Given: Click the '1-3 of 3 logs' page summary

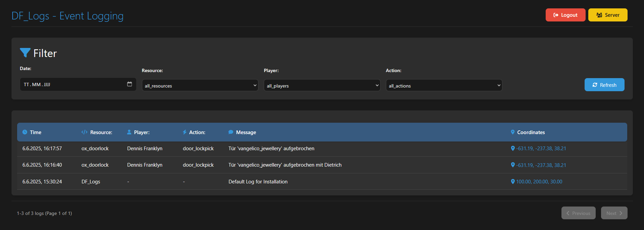Looking at the screenshot, I should [x=44, y=213].
